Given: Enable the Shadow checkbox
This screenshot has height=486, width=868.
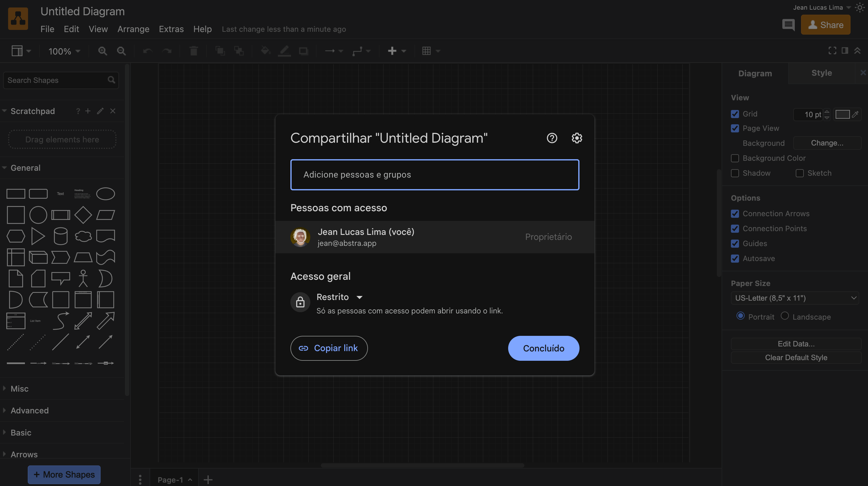Looking at the screenshot, I should pyautogui.click(x=735, y=173).
